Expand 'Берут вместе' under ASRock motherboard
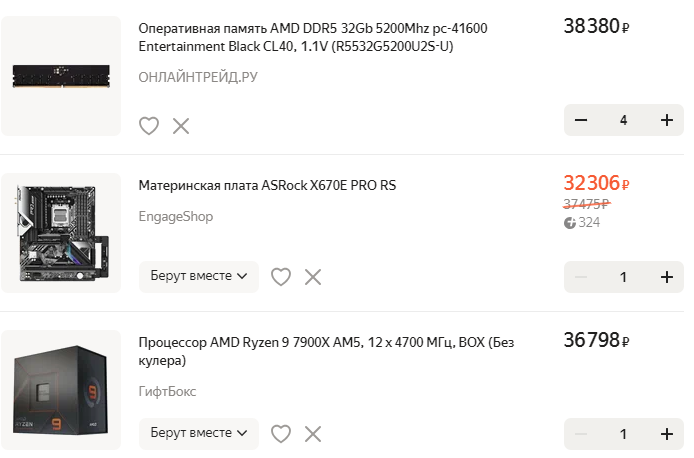Image resolution: width=694 pixels, height=458 pixels. [199, 277]
